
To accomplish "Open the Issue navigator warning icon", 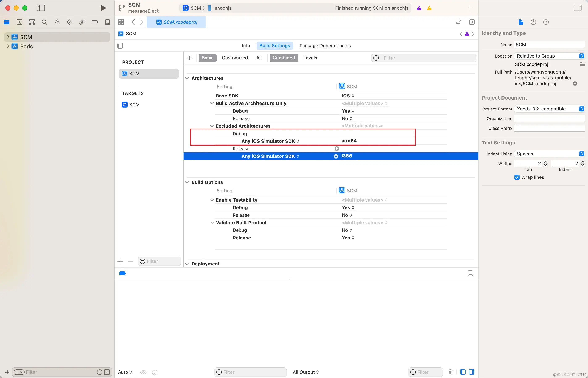I will point(57,22).
